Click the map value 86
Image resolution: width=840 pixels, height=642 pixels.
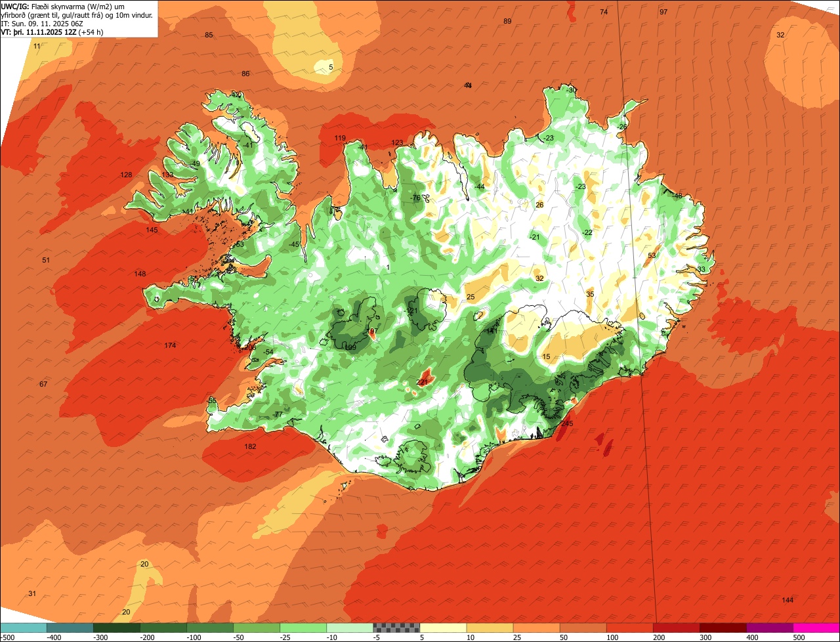(x=245, y=74)
